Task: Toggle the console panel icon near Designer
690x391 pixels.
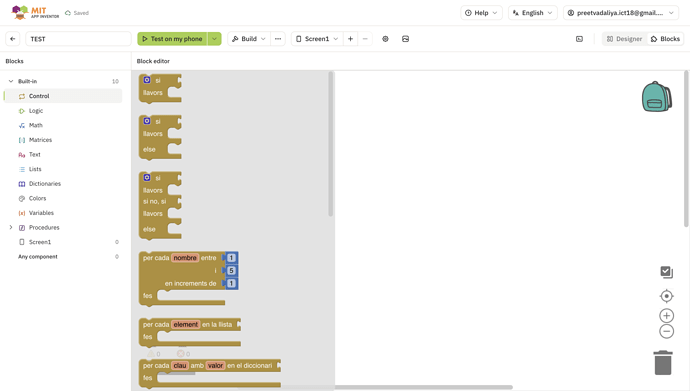Action: (579, 39)
